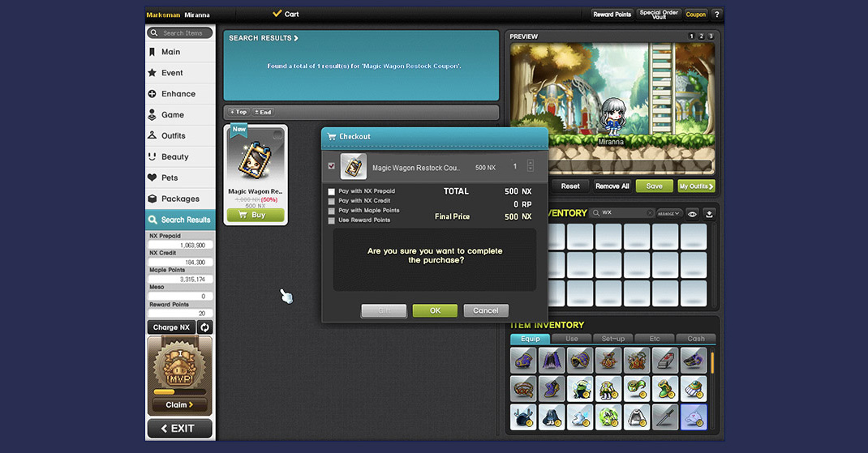Click Charge NX
This screenshot has height=453, width=868.
click(172, 327)
